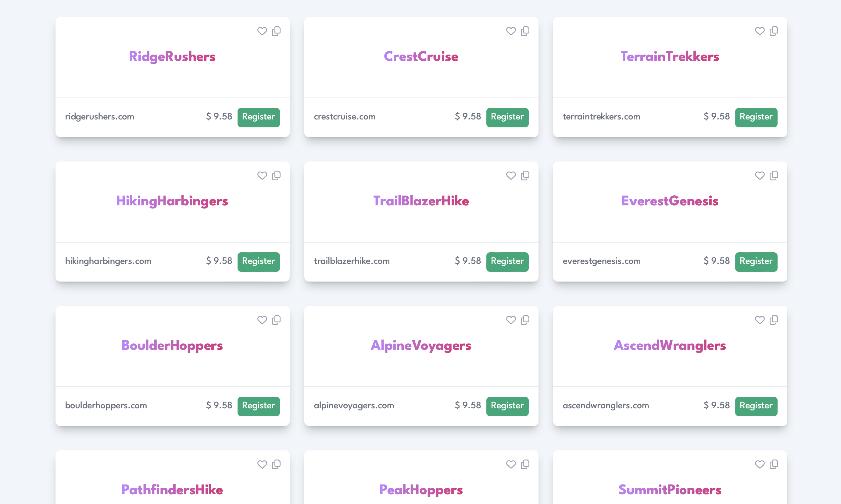
Task: Copy TrailBlazerHike name icon
Action: (x=525, y=176)
